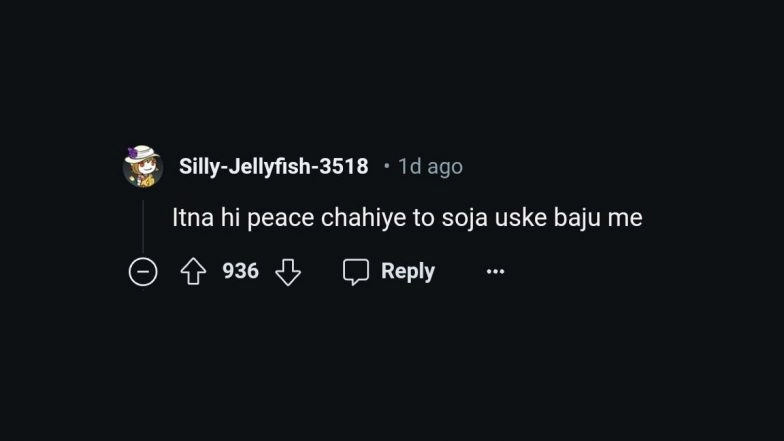Screen dimensions: 784x441
Task: Click the Reply text label
Action: click(408, 271)
